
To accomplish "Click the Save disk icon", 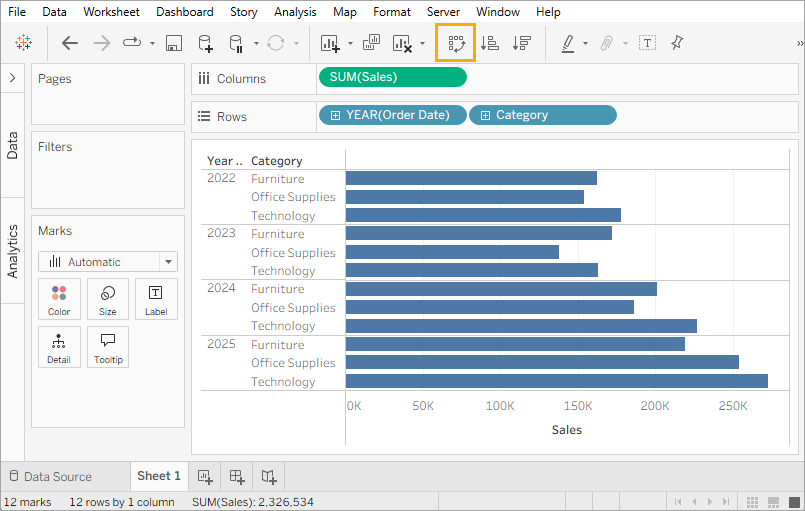I will click(x=173, y=43).
